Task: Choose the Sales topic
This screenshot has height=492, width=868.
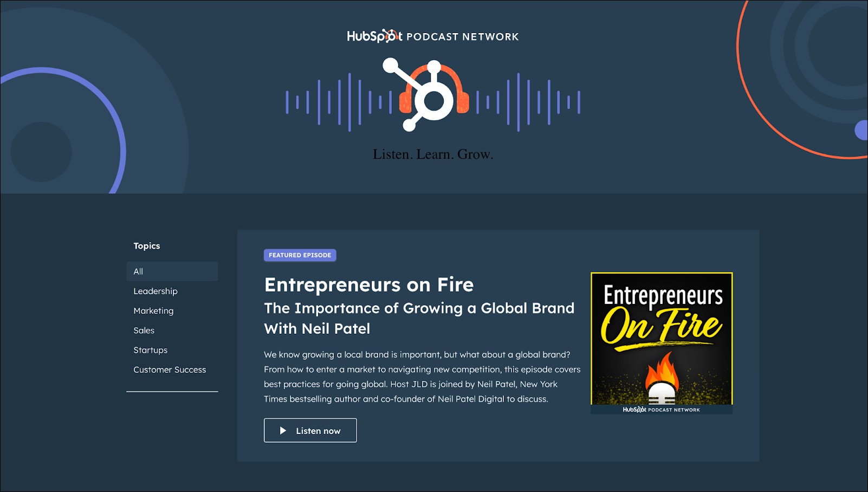Action: [144, 331]
